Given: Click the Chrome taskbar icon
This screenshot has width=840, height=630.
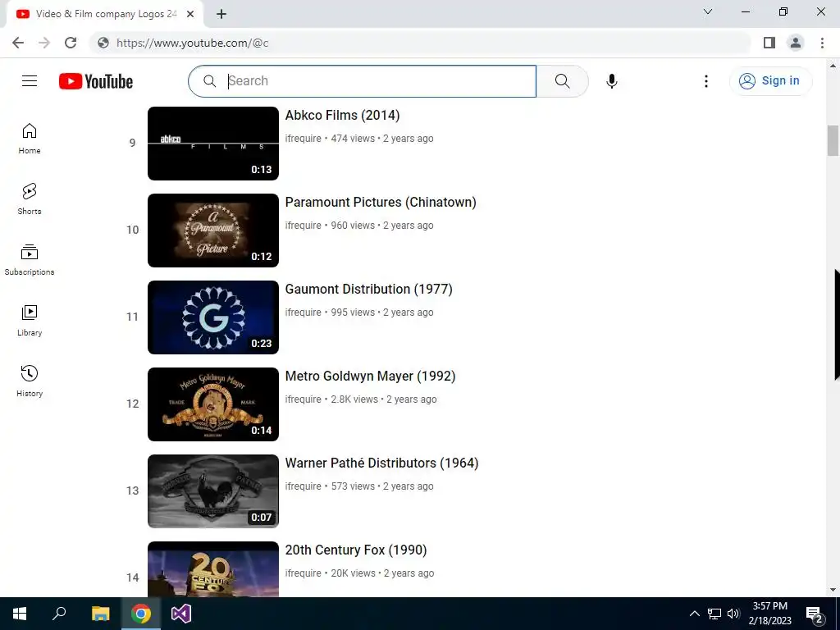Looking at the screenshot, I should point(141,614).
